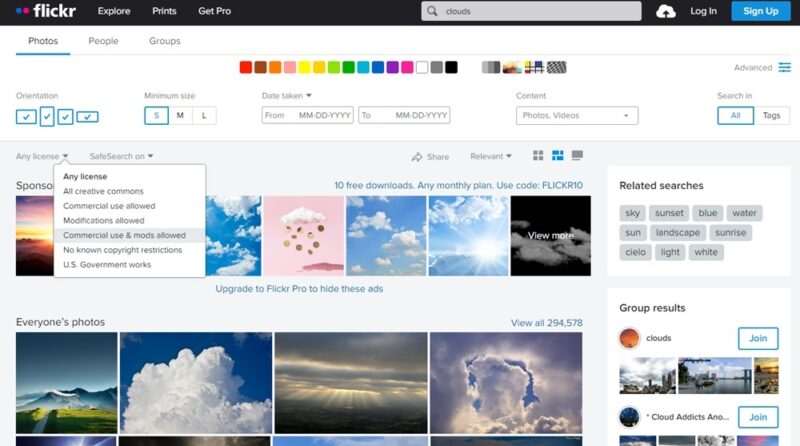Switch to large story view layout
This screenshot has width=800, height=446.
(577, 156)
